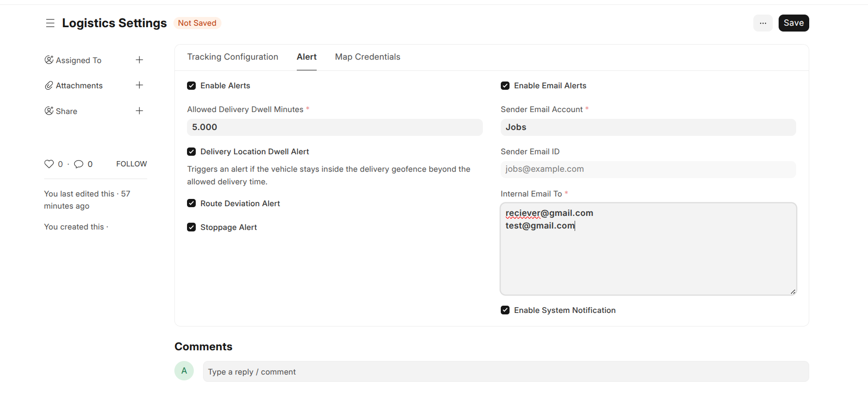This screenshot has width=868, height=393.
Task: Click the Share user icon
Action: (49, 111)
